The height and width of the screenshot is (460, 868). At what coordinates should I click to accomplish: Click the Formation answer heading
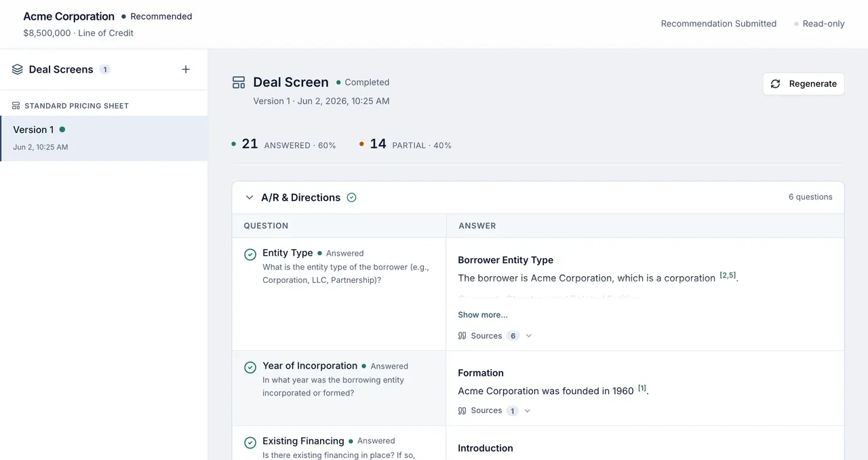[x=481, y=372]
